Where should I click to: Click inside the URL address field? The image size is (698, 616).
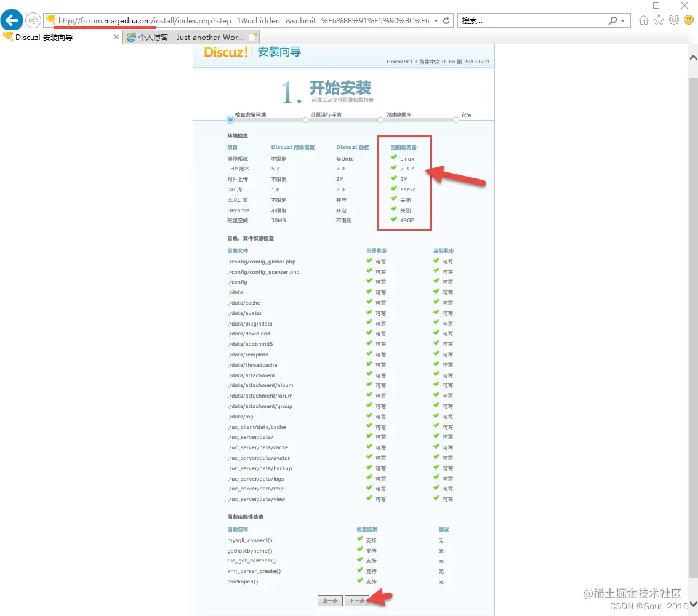point(244,20)
